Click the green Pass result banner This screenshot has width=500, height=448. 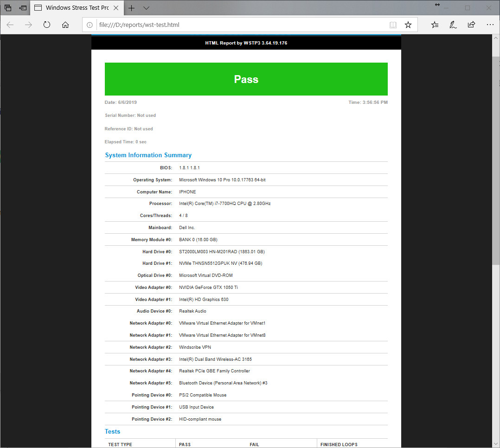[246, 79]
